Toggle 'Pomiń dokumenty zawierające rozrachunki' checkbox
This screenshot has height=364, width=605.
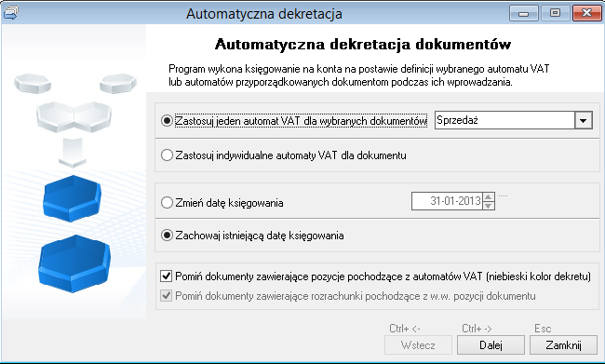point(167,296)
